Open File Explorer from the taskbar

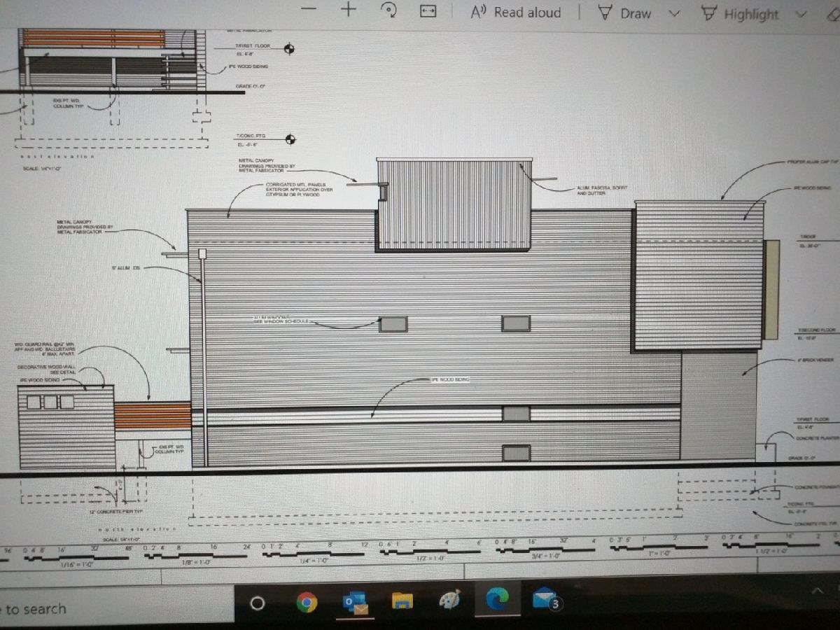point(402,601)
